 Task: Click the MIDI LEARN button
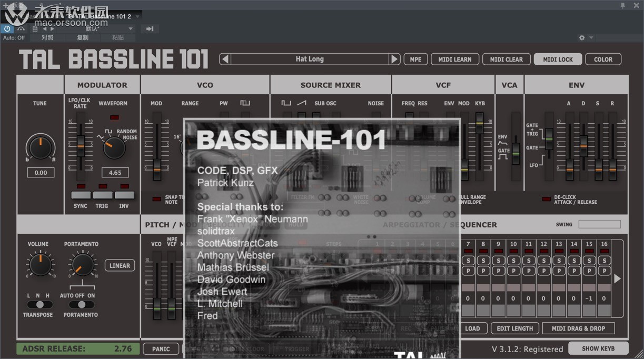click(x=455, y=59)
